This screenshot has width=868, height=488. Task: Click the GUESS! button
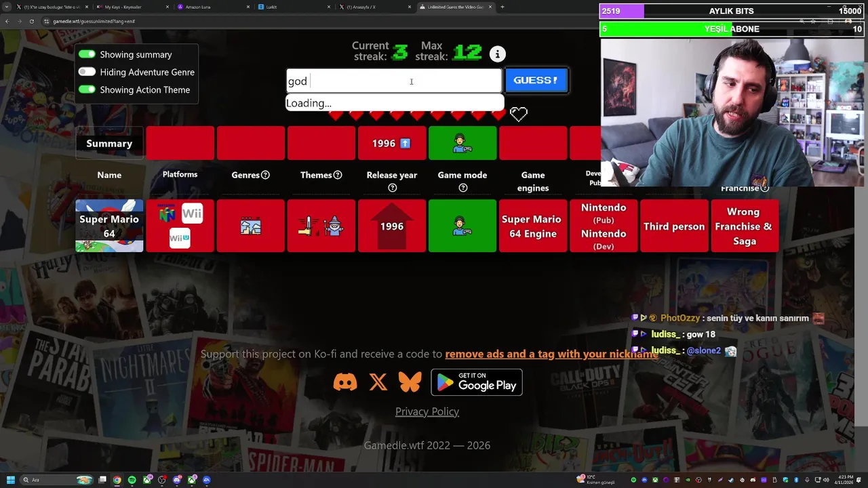536,80
